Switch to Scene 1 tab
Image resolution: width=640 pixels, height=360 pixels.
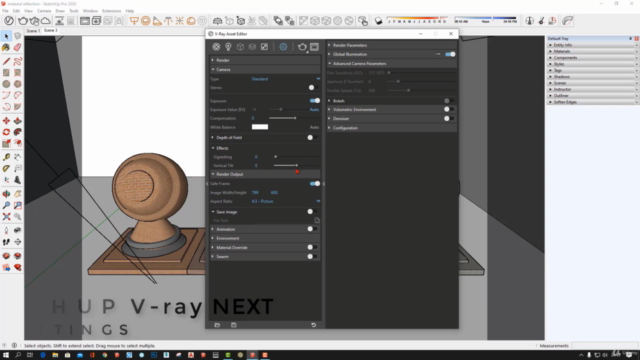[33, 31]
